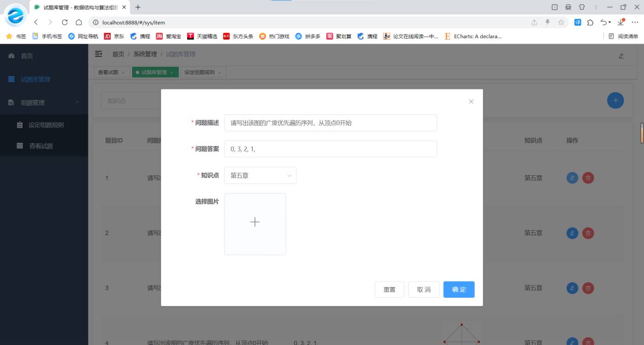
Task: Click the browser home icon
Action: point(79,22)
